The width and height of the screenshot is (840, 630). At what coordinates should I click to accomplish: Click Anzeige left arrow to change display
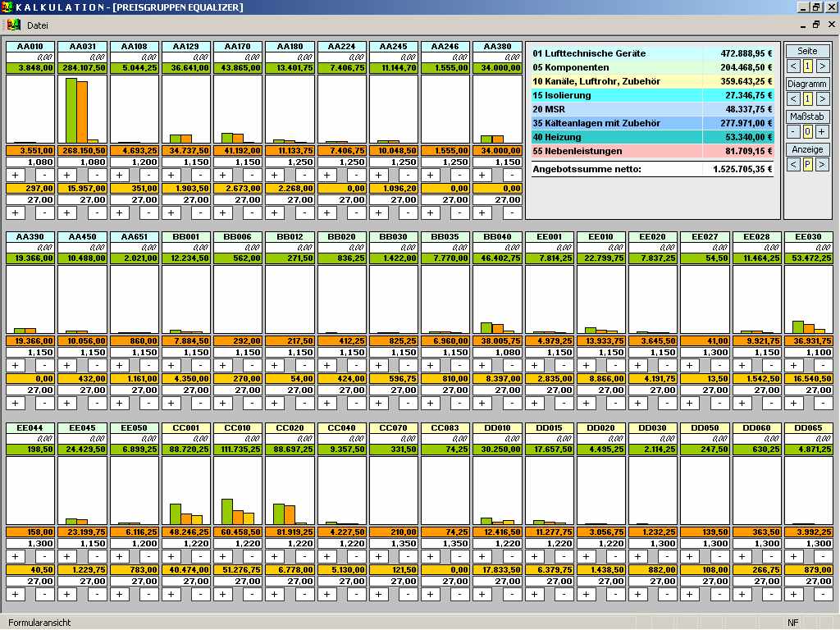[x=793, y=164]
